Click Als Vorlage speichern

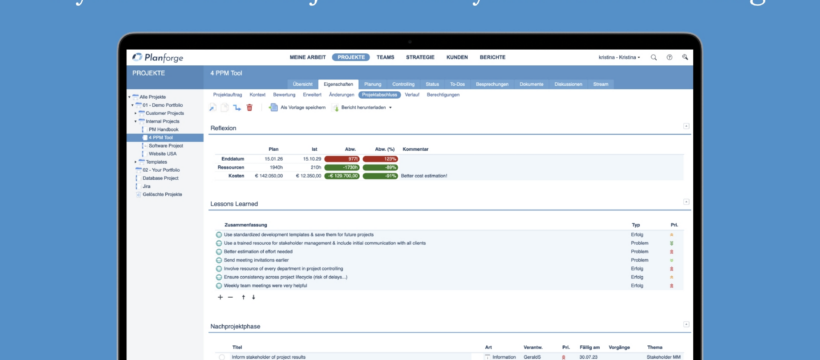click(x=303, y=107)
